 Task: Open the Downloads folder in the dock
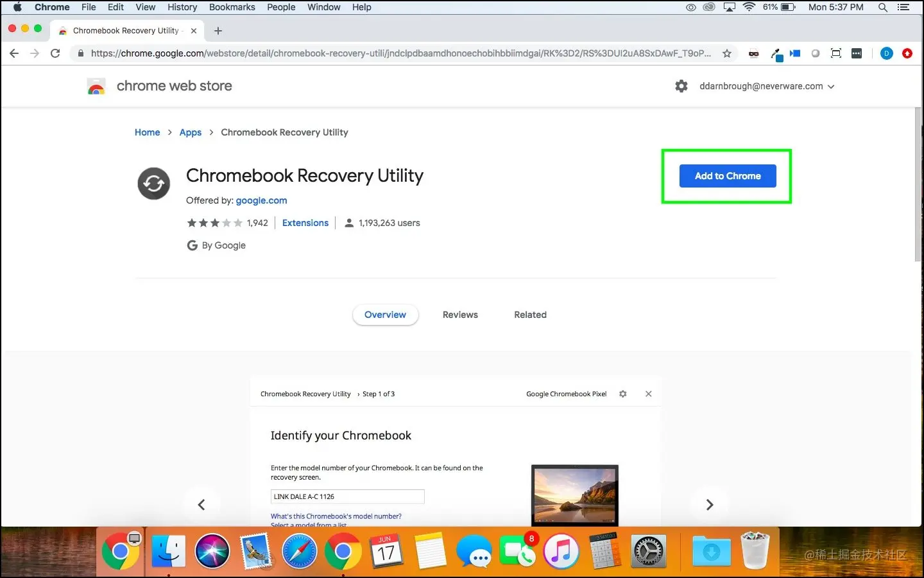coord(711,551)
